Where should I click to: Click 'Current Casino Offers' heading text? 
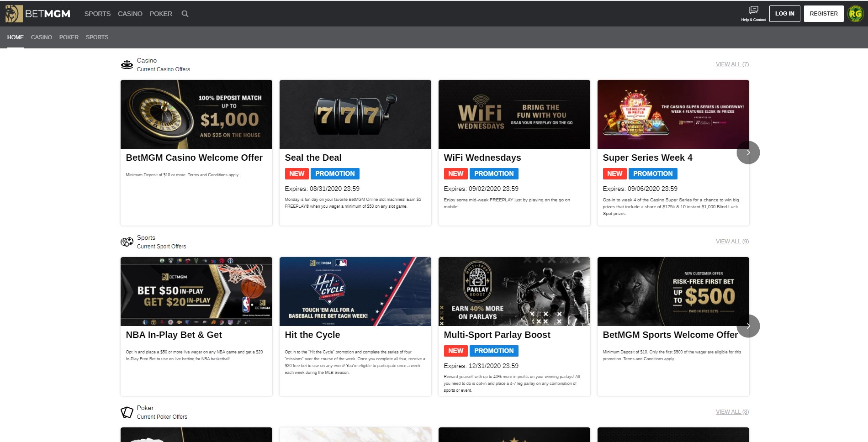tap(164, 69)
